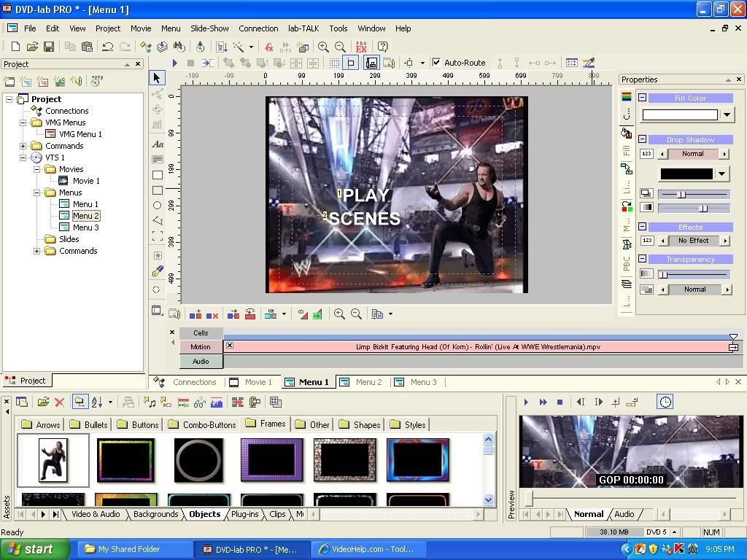Select the purple frame thumbnail
The width and height of the screenshot is (747, 560).
[272, 460]
